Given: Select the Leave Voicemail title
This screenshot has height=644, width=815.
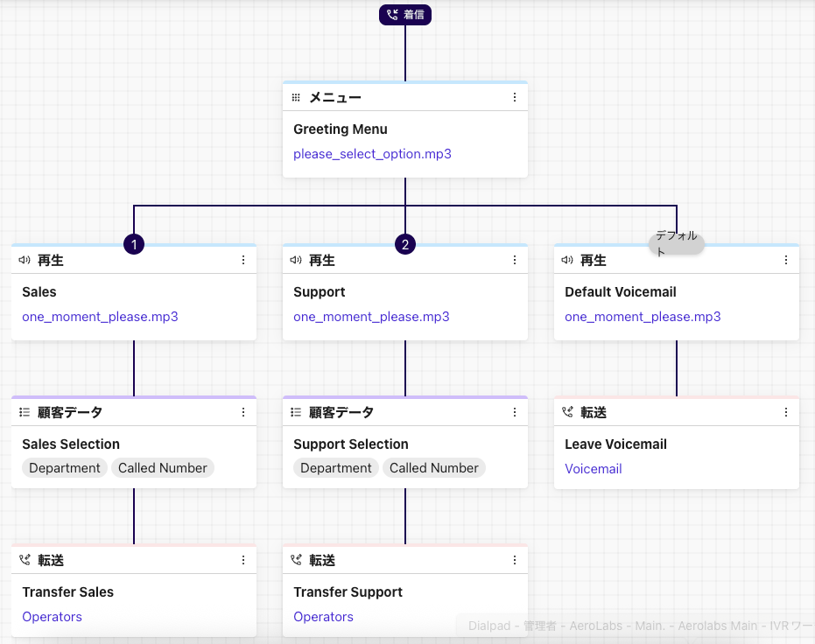Looking at the screenshot, I should [x=615, y=444].
